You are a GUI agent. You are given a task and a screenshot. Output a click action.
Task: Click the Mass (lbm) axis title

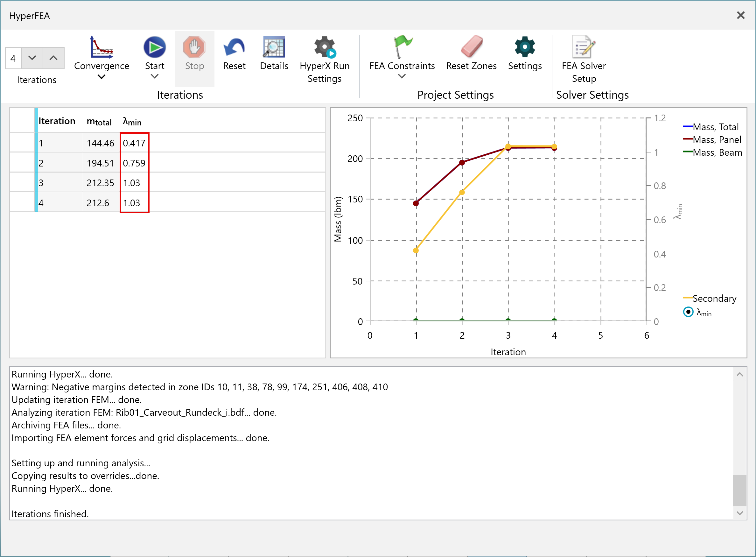[338, 219]
